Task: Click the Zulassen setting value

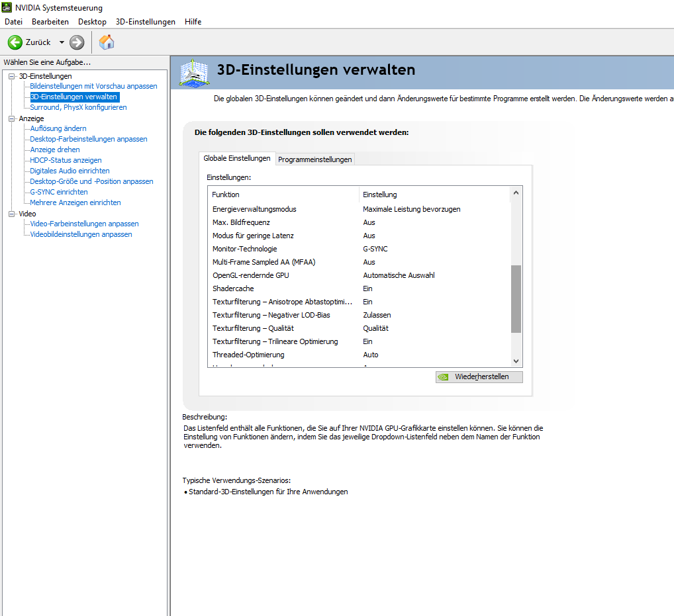Action: pos(377,315)
